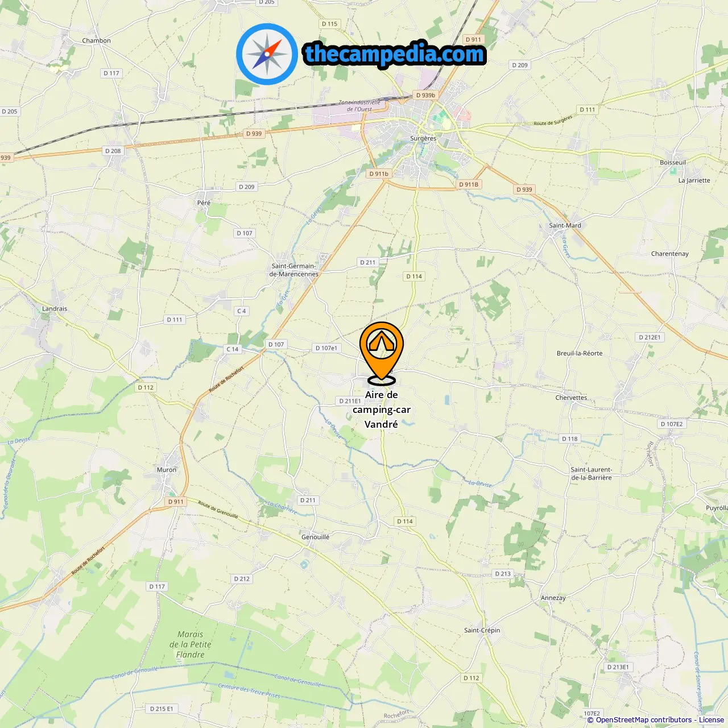
Task: Click the Marais de la Petite Flandre label
Action: (x=190, y=644)
